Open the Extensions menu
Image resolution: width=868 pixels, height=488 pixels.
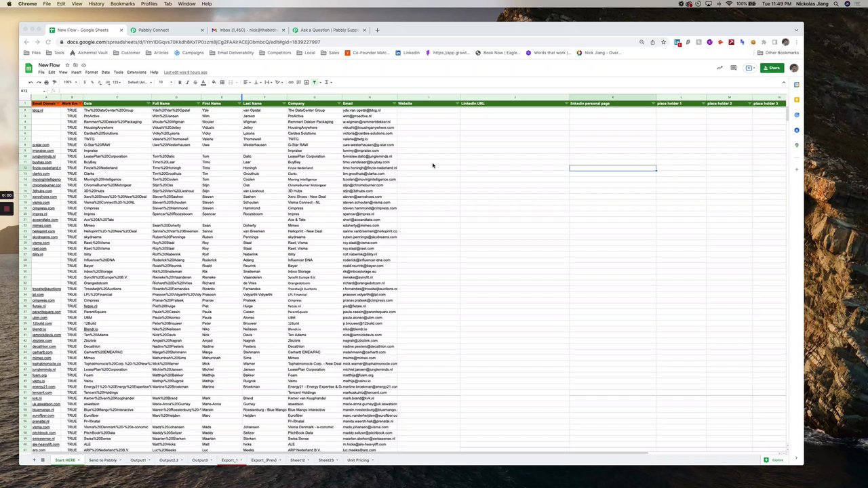coord(136,73)
